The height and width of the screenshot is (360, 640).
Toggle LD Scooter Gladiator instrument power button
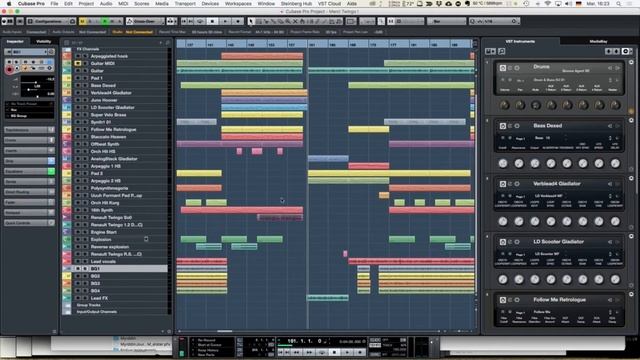pyautogui.click(x=503, y=242)
